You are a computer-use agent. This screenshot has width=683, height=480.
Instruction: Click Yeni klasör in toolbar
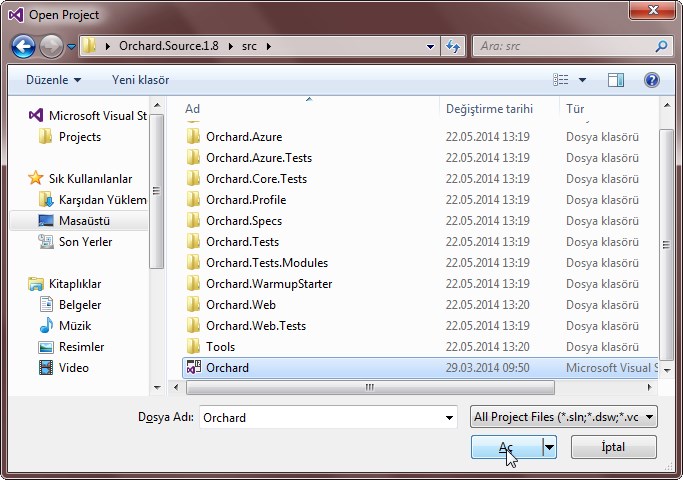pyautogui.click(x=140, y=79)
